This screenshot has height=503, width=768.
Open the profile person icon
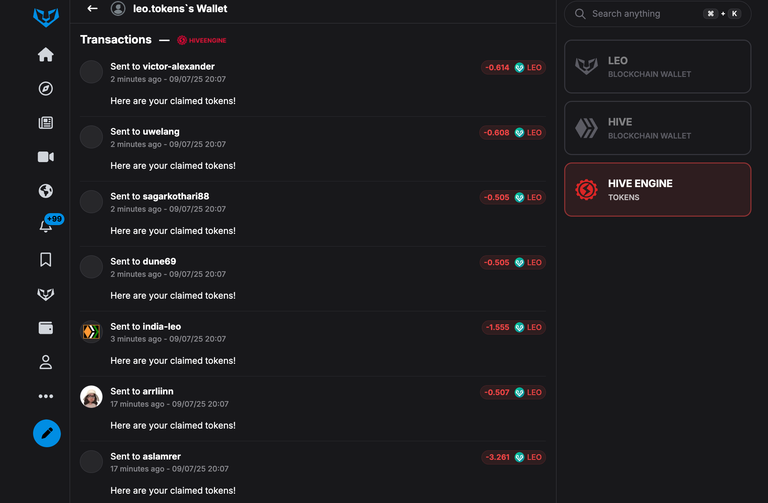click(46, 362)
